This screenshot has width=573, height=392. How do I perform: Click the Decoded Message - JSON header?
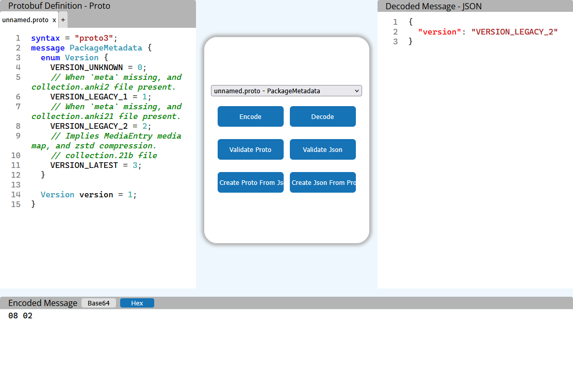pyautogui.click(x=433, y=7)
